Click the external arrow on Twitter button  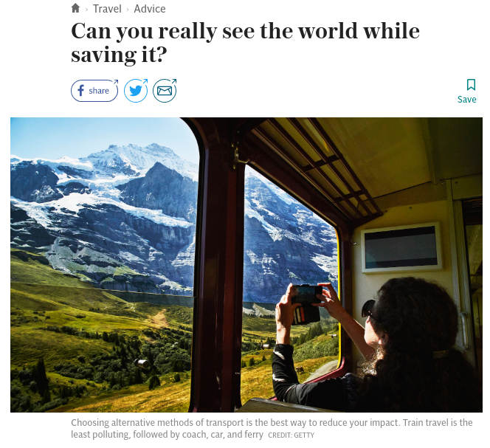pyautogui.click(x=145, y=81)
